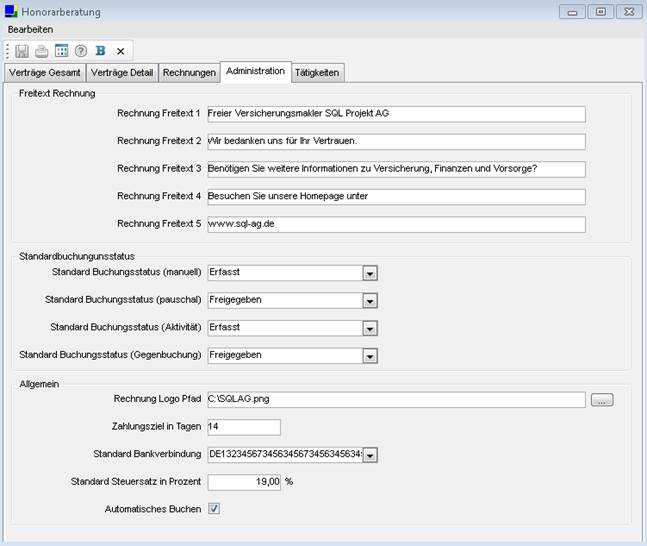
Task: Click the save disk icon in toolbar
Action: (x=22, y=51)
